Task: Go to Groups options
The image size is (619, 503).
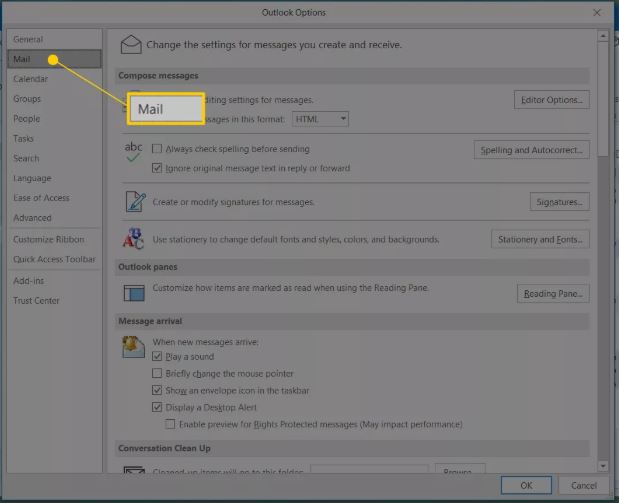Action: [54, 99]
